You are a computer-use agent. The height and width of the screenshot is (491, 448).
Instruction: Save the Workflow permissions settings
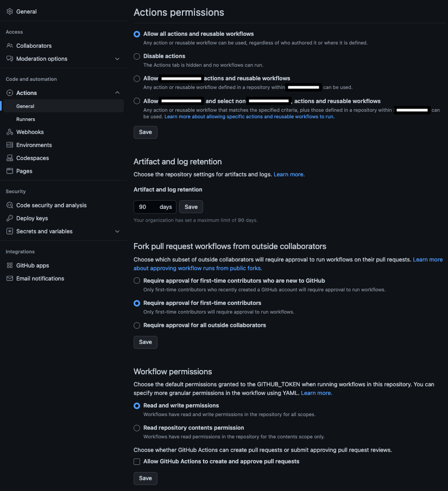(145, 479)
